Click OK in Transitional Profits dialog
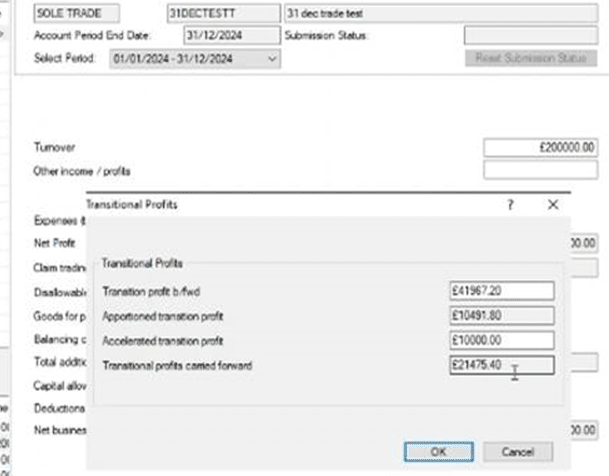This screenshot has width=609, height=476. tap(438, 452)
